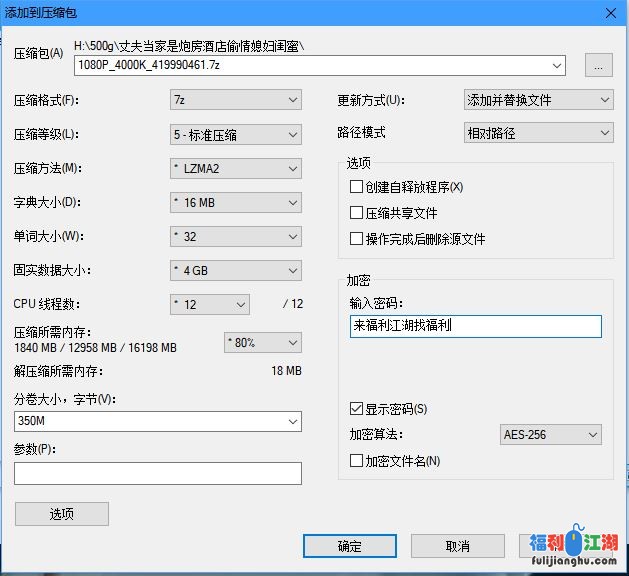Expand the 16 MB dictionary size dropdown
629x576 pixels.
click(236, 202)
